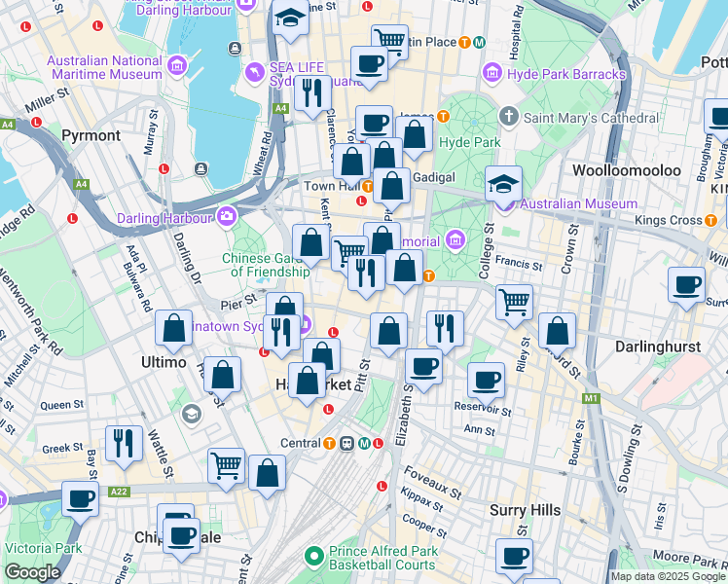
Task: Click the Google logo
Action: 33,572
